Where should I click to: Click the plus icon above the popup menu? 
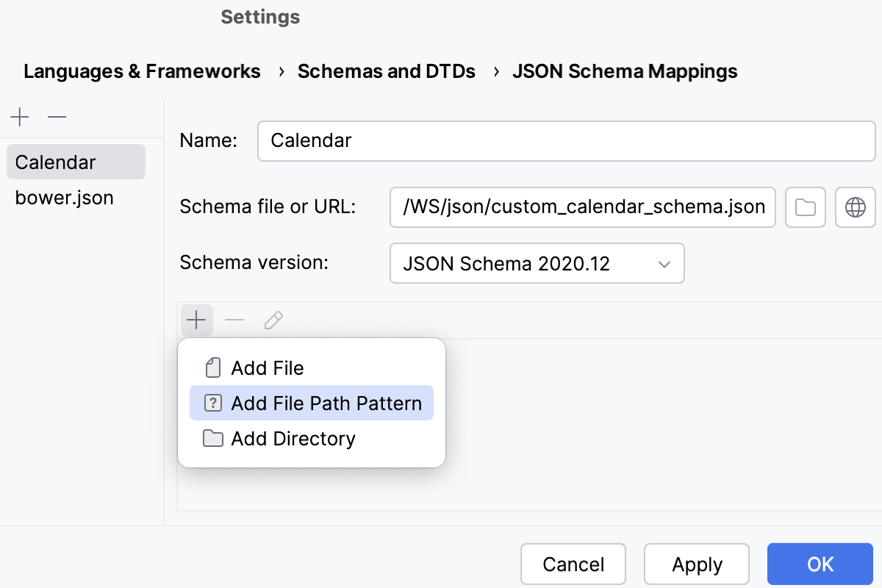196,320
